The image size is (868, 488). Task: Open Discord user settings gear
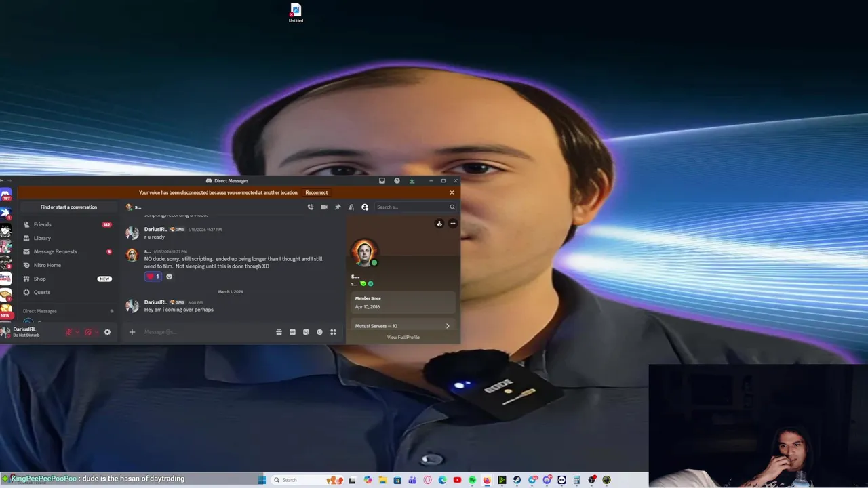(x=107, y=332)
